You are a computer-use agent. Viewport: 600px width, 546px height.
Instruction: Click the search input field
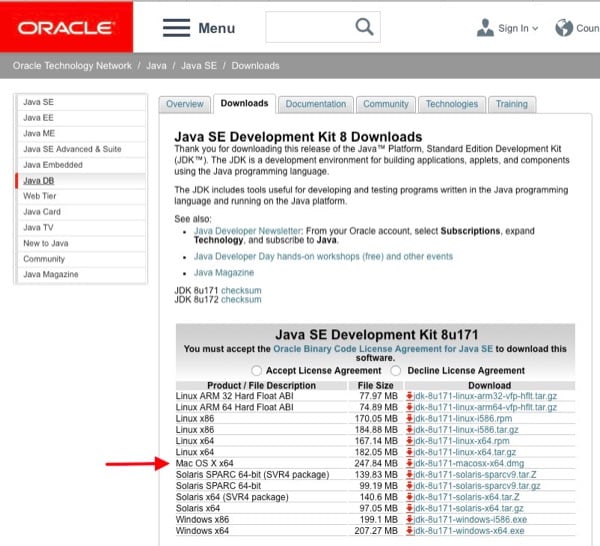point(323,27)
